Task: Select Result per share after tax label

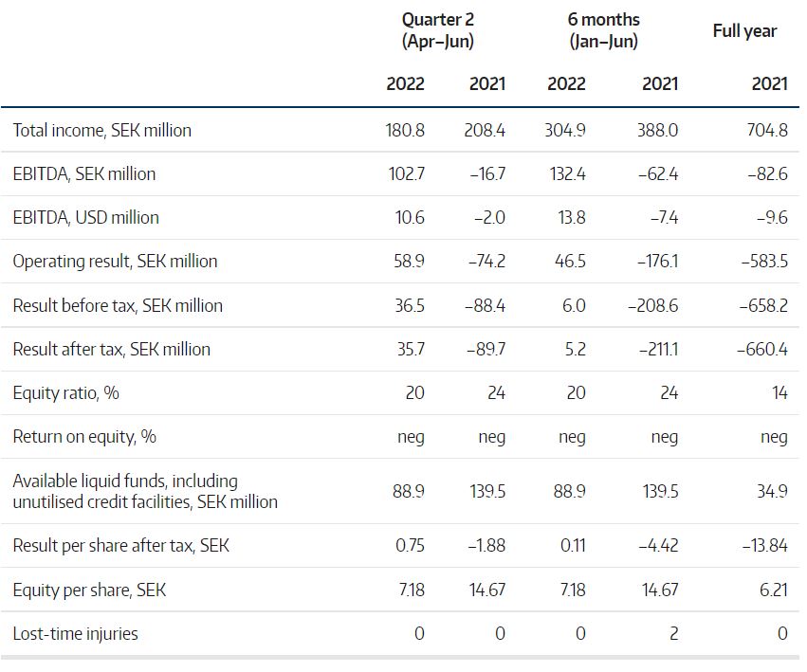Action: coord(120,546)
